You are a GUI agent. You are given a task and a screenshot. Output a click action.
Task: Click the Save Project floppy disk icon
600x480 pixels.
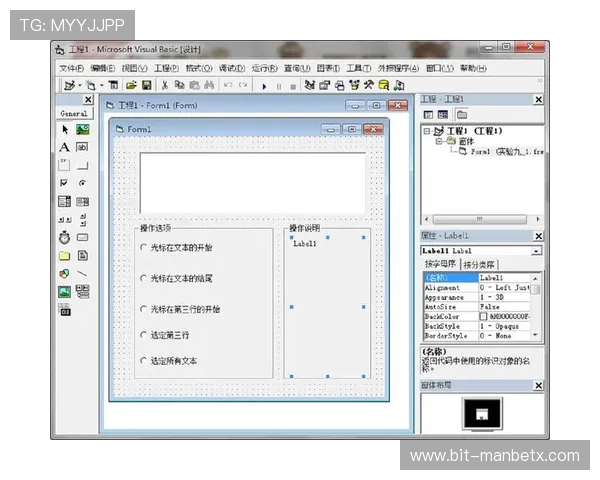pos(147,85)
